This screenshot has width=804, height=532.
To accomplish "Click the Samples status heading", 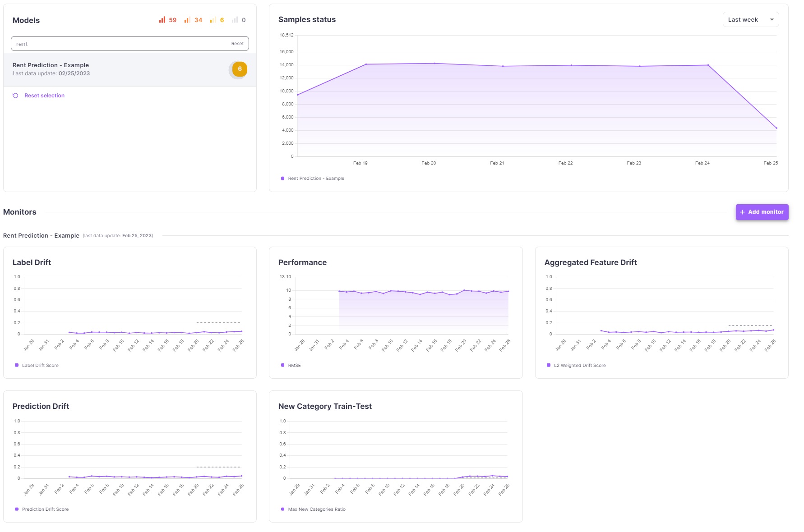I will pos(307,19).
